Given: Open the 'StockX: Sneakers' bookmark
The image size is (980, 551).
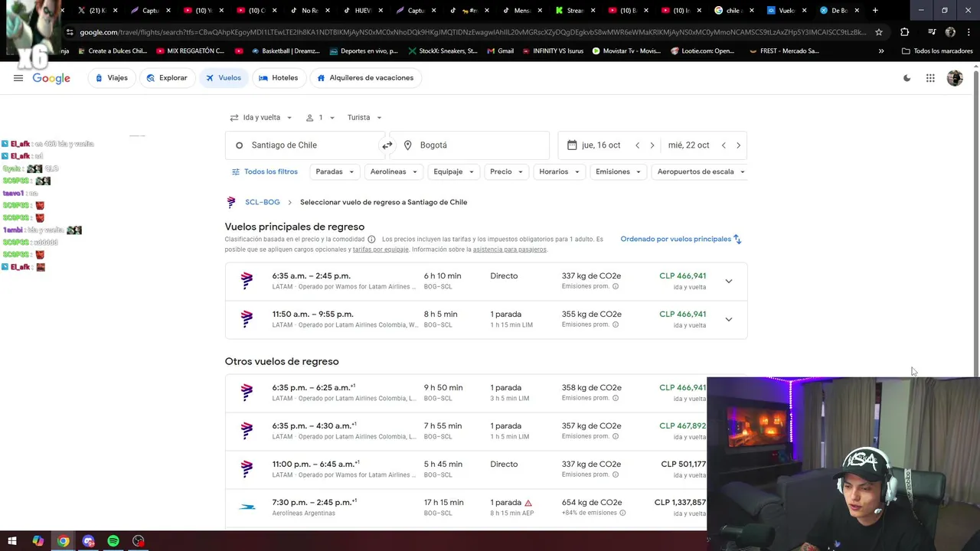Looking at the screenshot, I should click(x=443, y=51).
